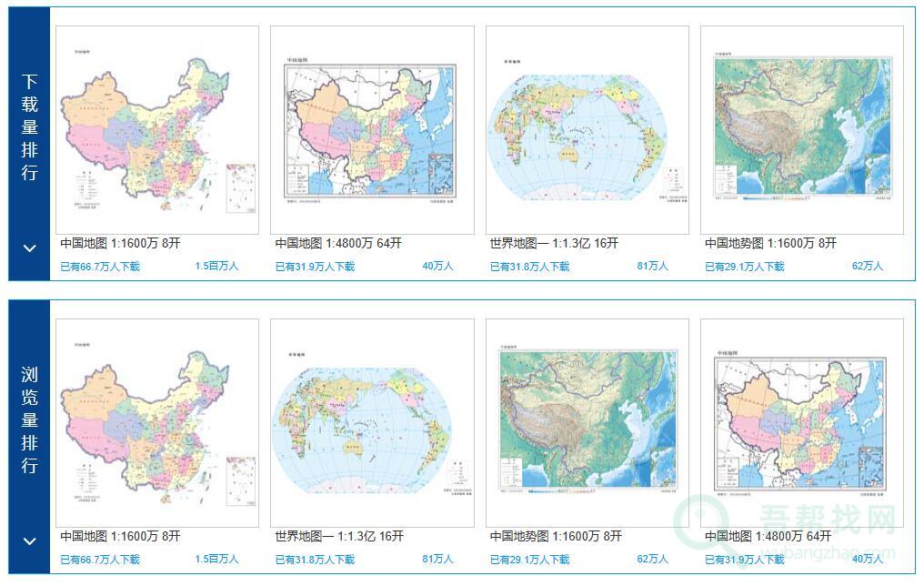924x586 pixels.
Task: Expand the 下载量排行 list with its chevron
Action: tap(27, 248)
